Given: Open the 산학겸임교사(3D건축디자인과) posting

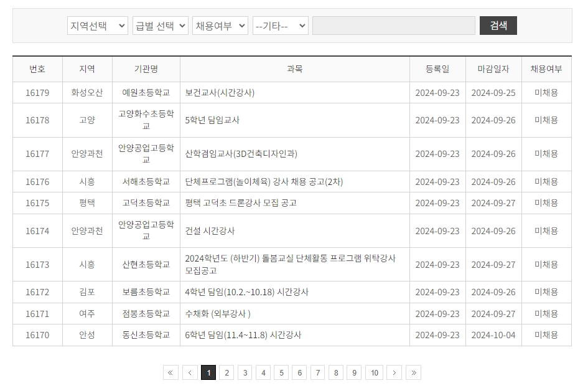Looking at the screenshot, I should click(x=241, y=154).
